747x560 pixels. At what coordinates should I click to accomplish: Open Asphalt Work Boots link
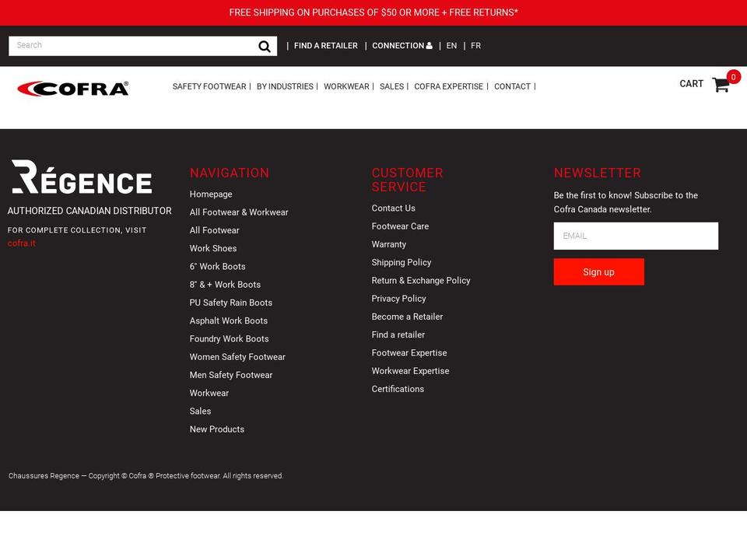(228, 321)
